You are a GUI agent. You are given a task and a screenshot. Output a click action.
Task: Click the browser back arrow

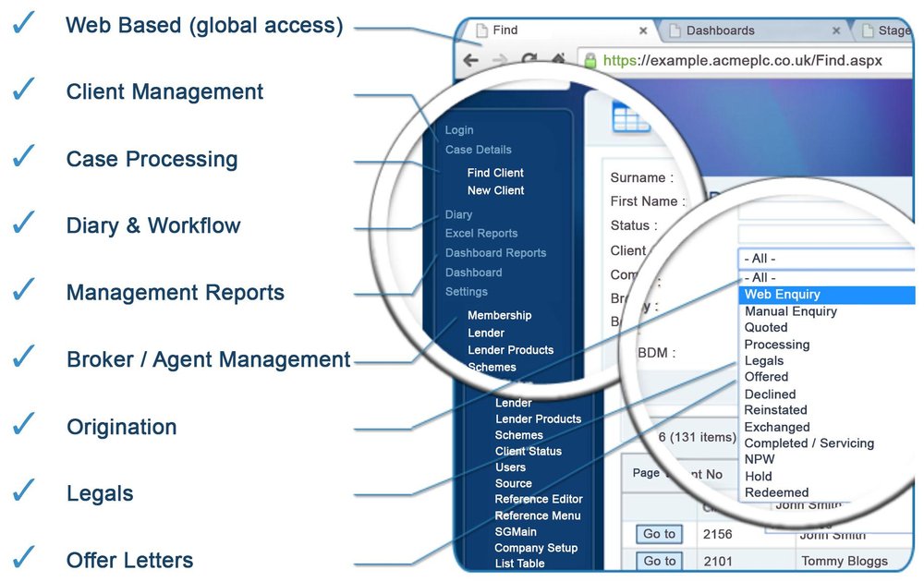coord(471,60)
